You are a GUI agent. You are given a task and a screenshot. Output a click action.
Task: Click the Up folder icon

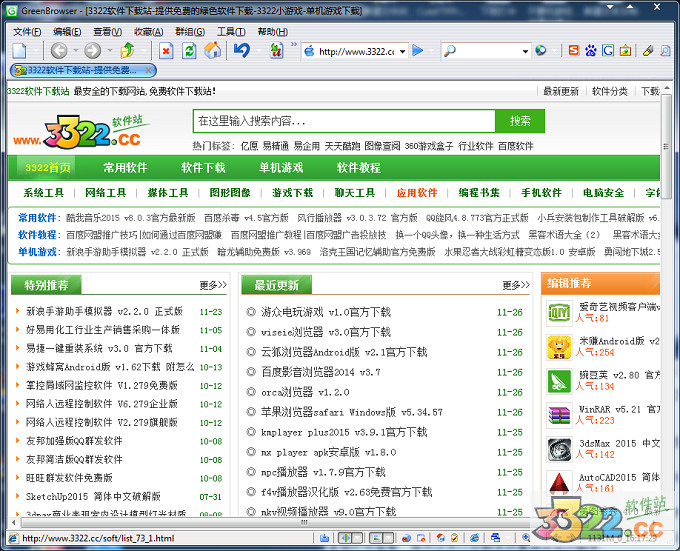pos(127,50)
